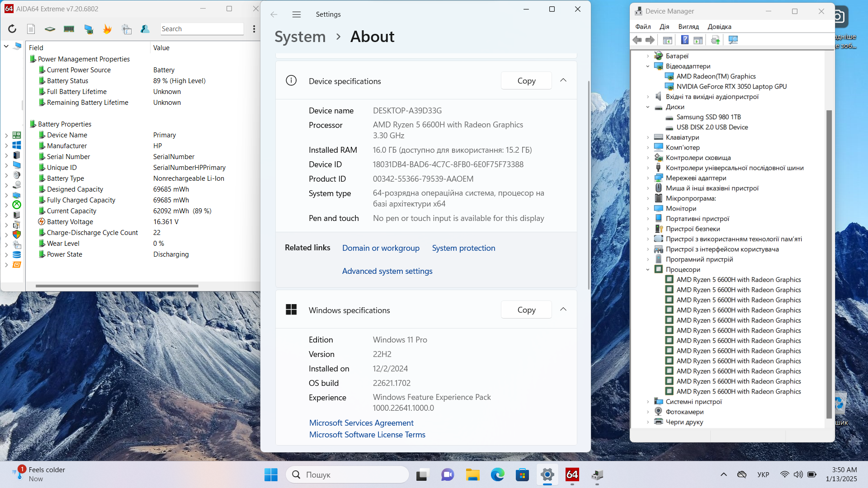Select USB DISK 2.0 USB Device
The width and height of the screenshot is (868, 488).
[712, 127]
